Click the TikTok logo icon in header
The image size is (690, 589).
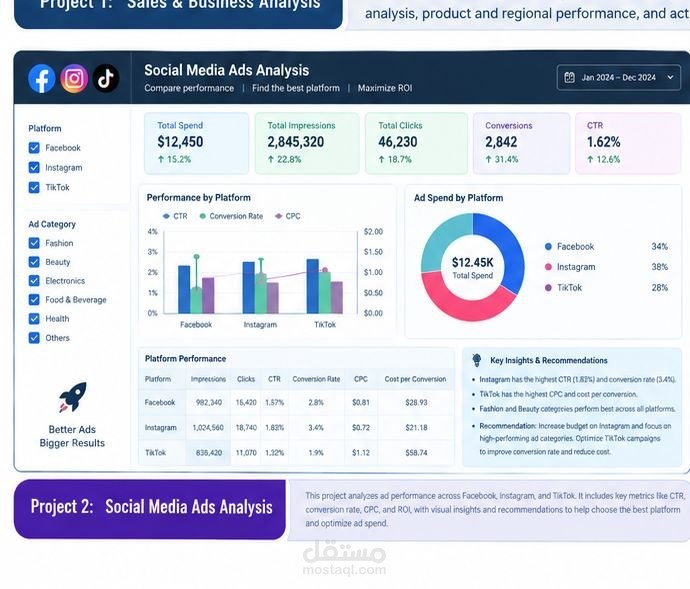click(106, 78)
